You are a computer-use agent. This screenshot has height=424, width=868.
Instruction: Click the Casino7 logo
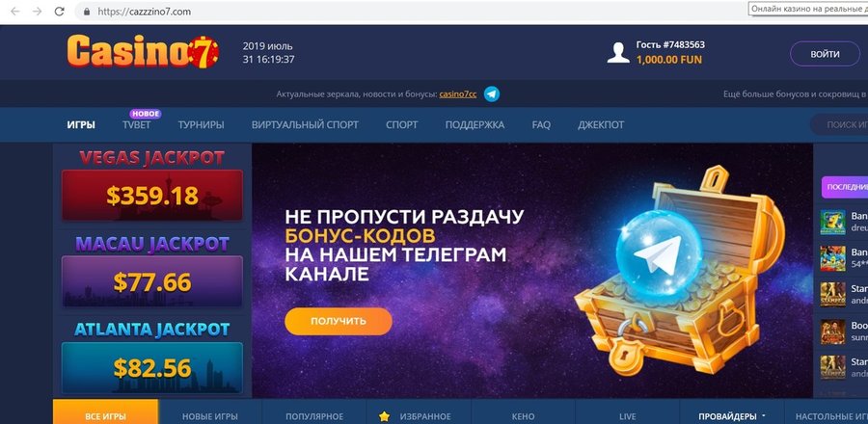[143, 51]
